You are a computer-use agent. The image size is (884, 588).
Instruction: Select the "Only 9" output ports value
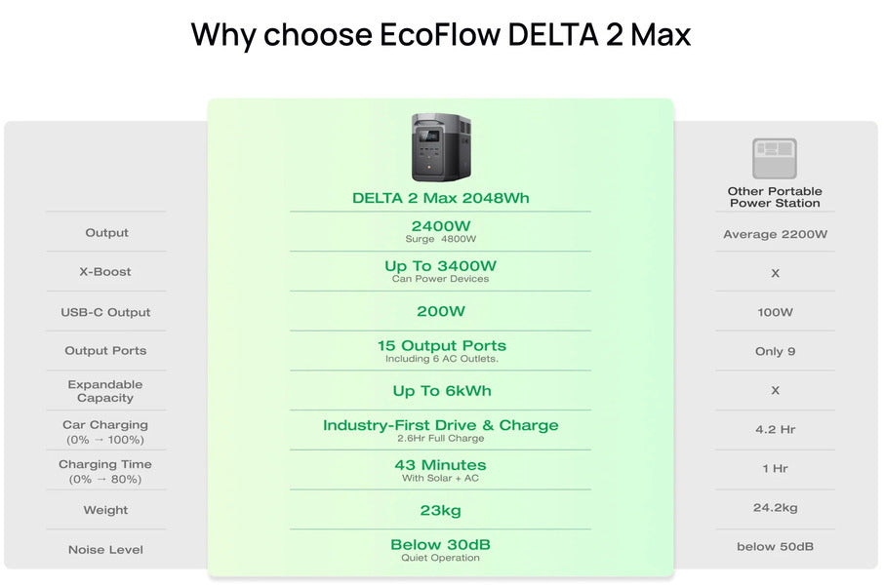pos(775,351)
